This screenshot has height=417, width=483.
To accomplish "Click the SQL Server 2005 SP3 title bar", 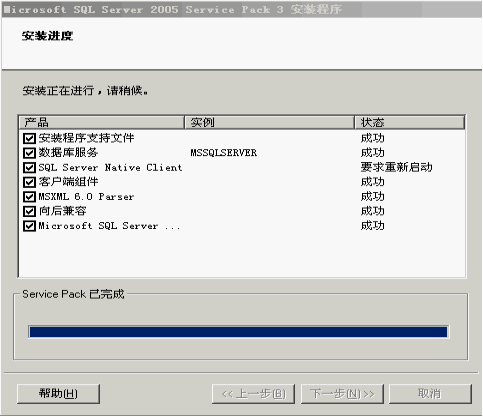I will (x=241, y=9).
